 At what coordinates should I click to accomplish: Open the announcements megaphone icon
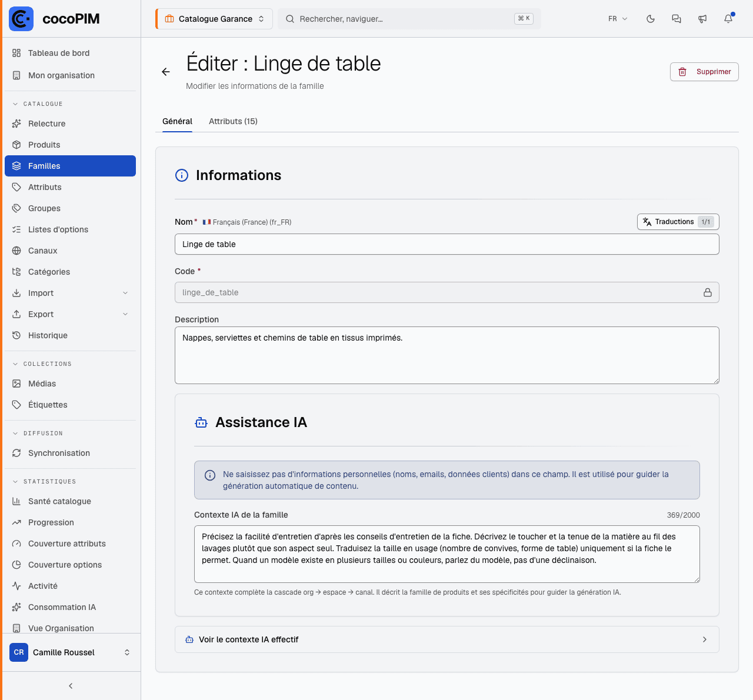(702, 19)
